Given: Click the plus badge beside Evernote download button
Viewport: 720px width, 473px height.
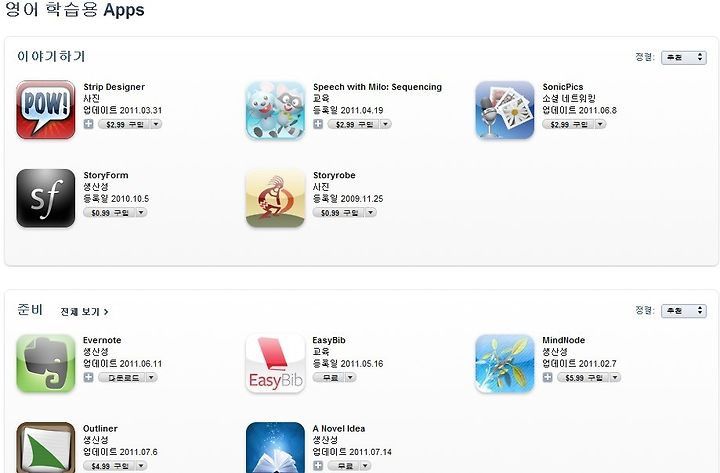Looking at the screenshot, I should pos(89,377).
